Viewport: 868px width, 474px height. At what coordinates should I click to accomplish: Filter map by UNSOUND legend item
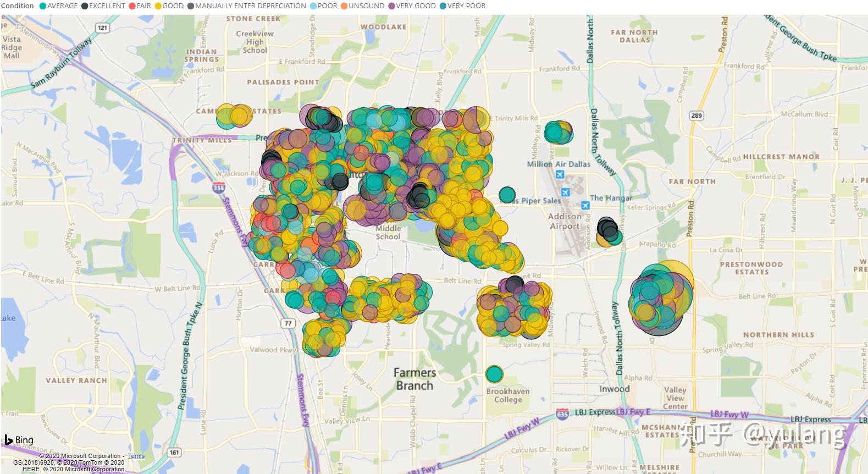point(362,5)
